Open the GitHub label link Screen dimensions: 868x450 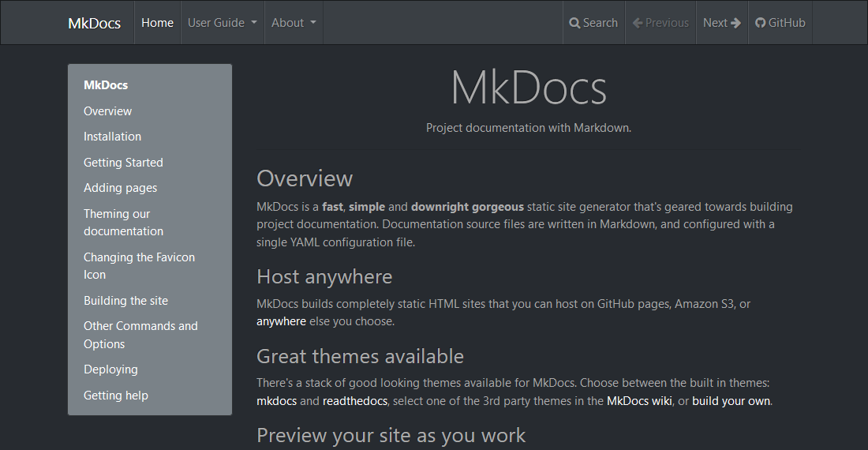coord(787,23)
